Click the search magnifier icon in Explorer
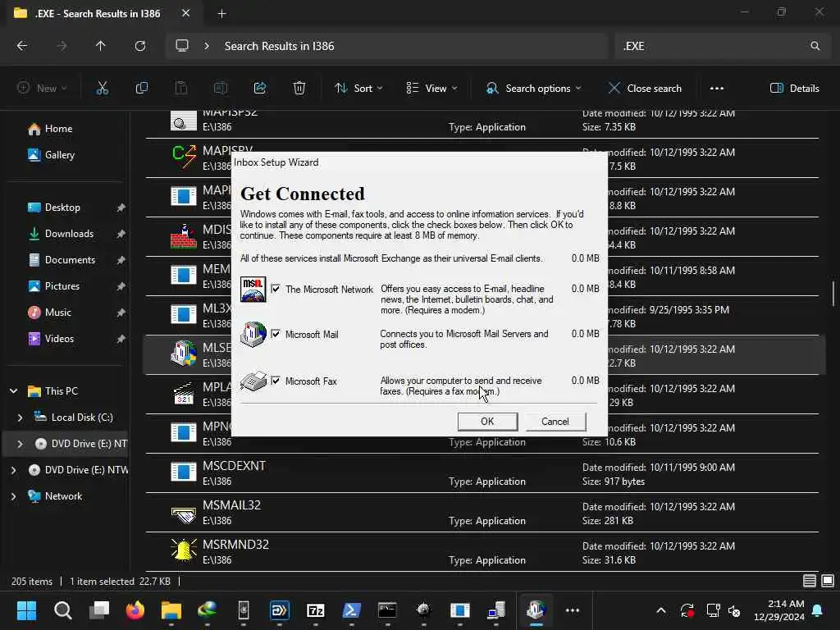840x630 pixels. (x=815, y=46)
